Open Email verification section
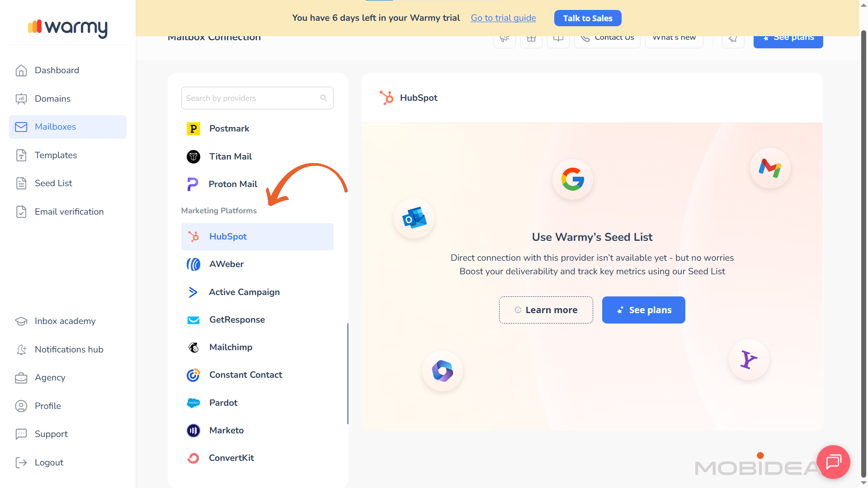 69,211
